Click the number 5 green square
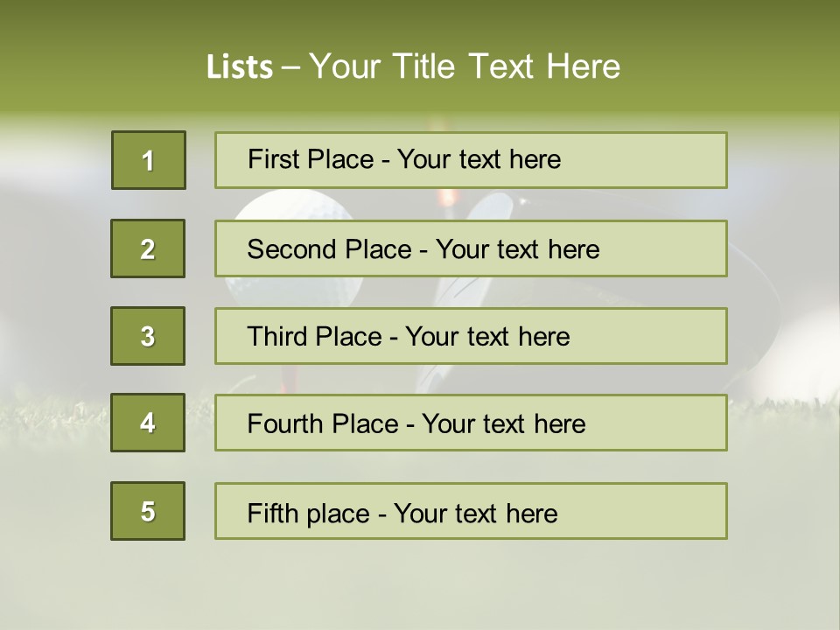Image resolution: width=840 pixels, height=630 pixels. [x=148, y=511]
